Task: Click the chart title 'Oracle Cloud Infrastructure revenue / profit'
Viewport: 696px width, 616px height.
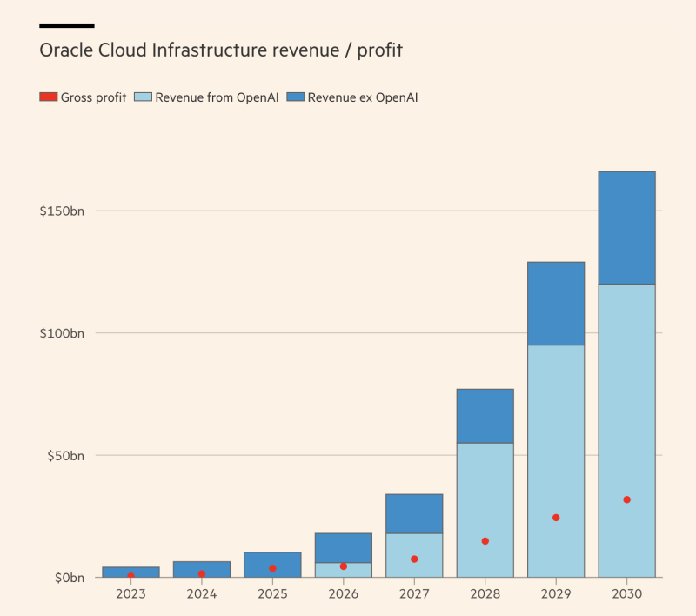Action: [x=221, y=50]
